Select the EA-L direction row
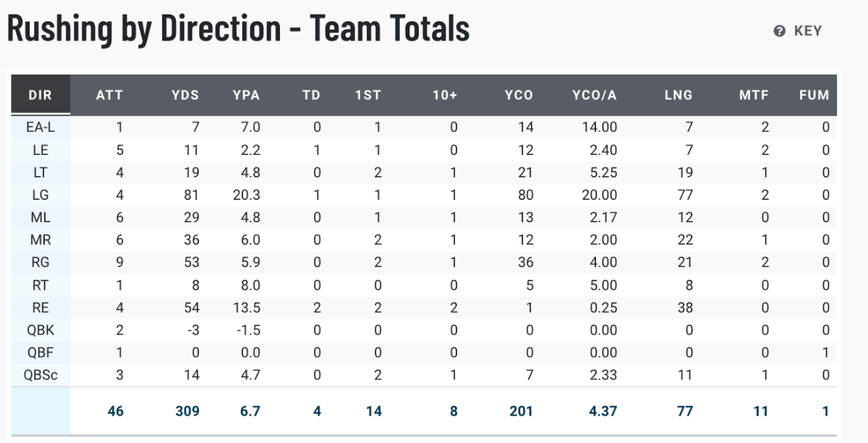 [424, 127]
